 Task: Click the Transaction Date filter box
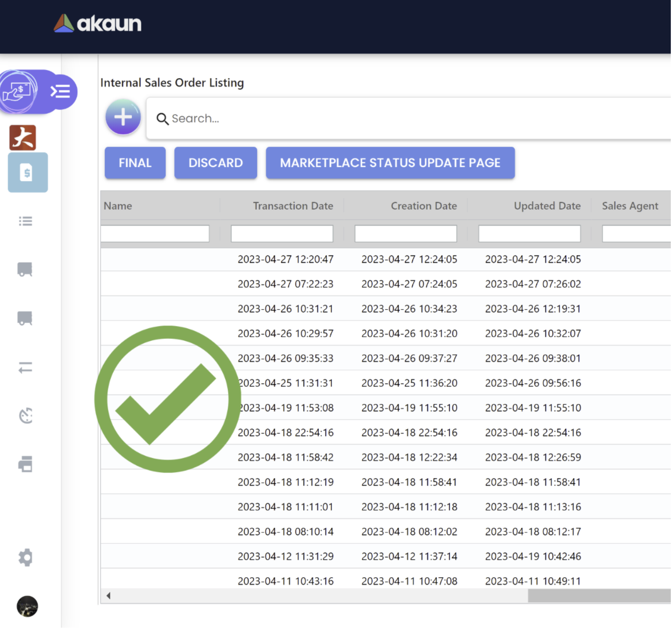(x=282, y=234)
